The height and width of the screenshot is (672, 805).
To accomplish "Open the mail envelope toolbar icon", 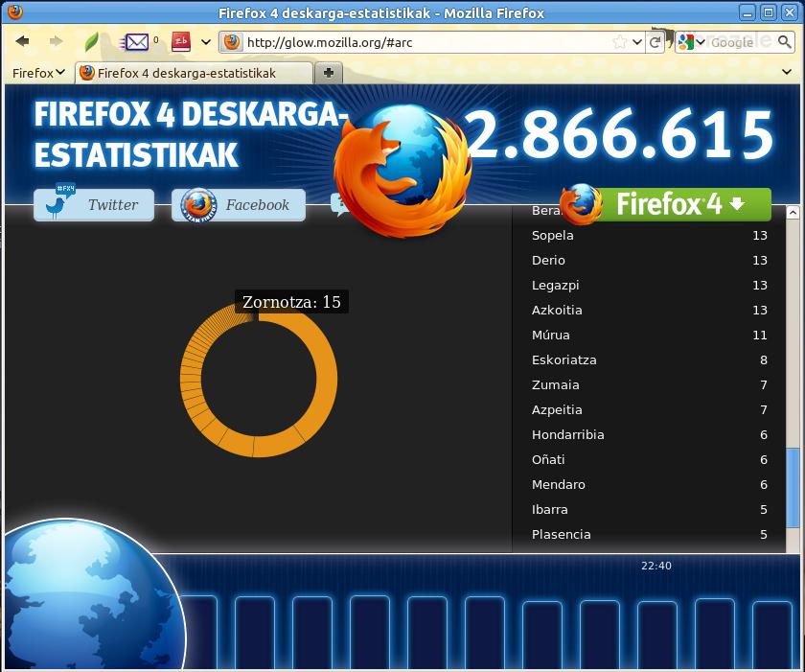I will pos(137,42).
